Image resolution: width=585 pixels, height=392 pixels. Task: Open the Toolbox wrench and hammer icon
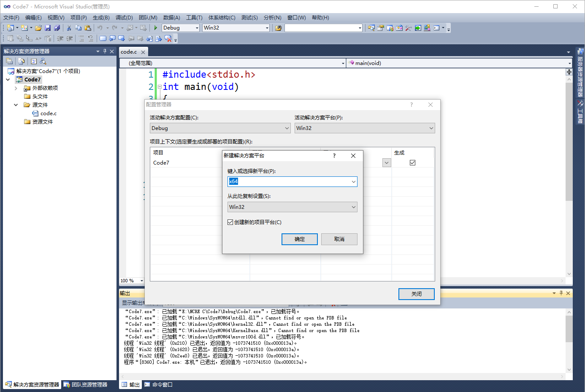point(409,28)
